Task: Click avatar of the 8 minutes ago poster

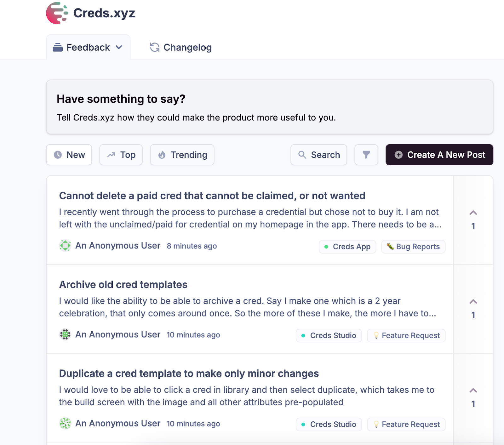Action: pyautogui.click(x=65, y=246)
